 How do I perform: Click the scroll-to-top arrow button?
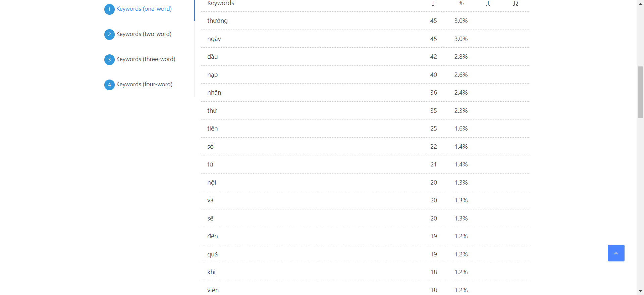pyautogui.click(x=616, y=253)
